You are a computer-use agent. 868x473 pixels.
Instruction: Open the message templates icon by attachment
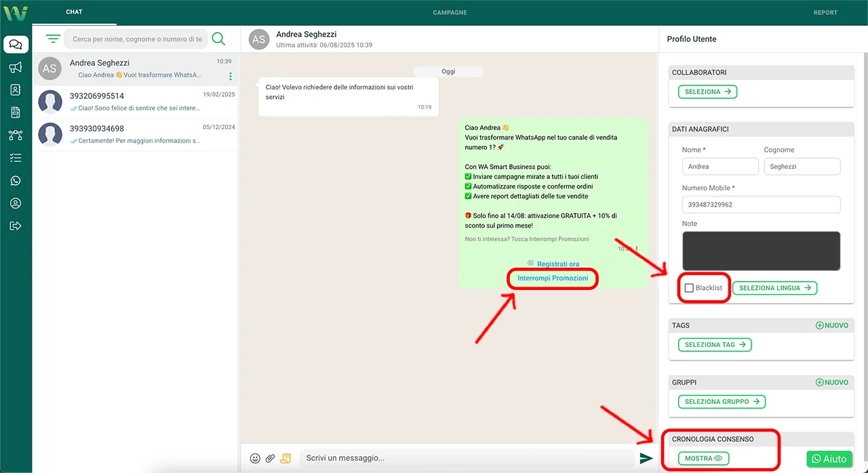tap(285, 458)
